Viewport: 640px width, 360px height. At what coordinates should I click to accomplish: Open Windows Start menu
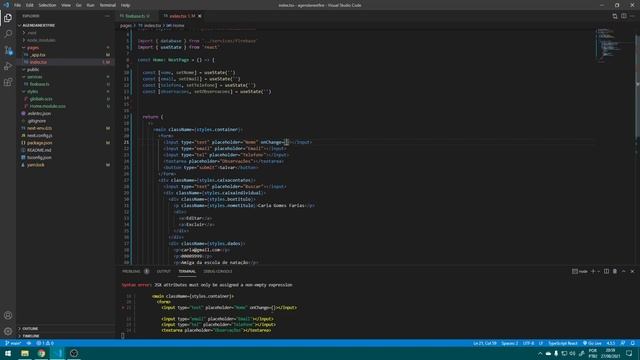[8, 353]
